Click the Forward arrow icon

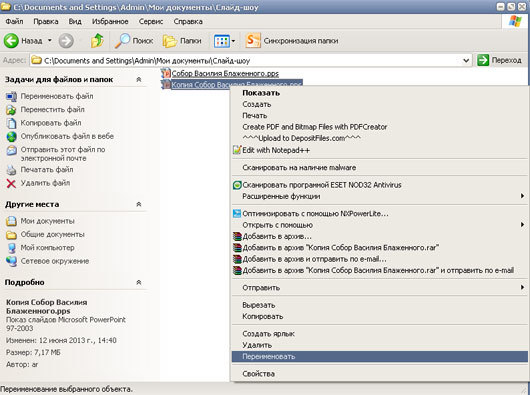click(x=66, y=41)
